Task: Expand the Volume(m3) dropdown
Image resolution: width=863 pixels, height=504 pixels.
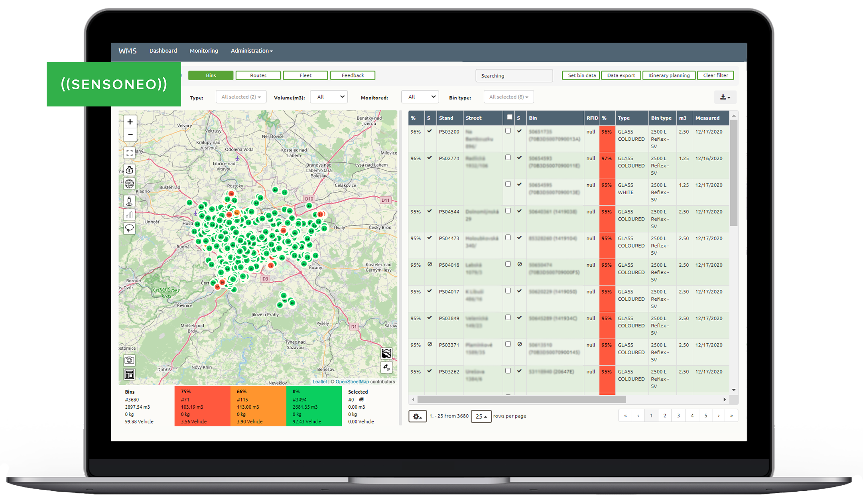Action: [329, 97]
